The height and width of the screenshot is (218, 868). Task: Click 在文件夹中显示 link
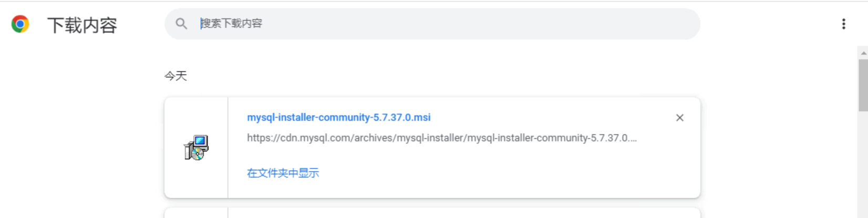tap(283, 173)
